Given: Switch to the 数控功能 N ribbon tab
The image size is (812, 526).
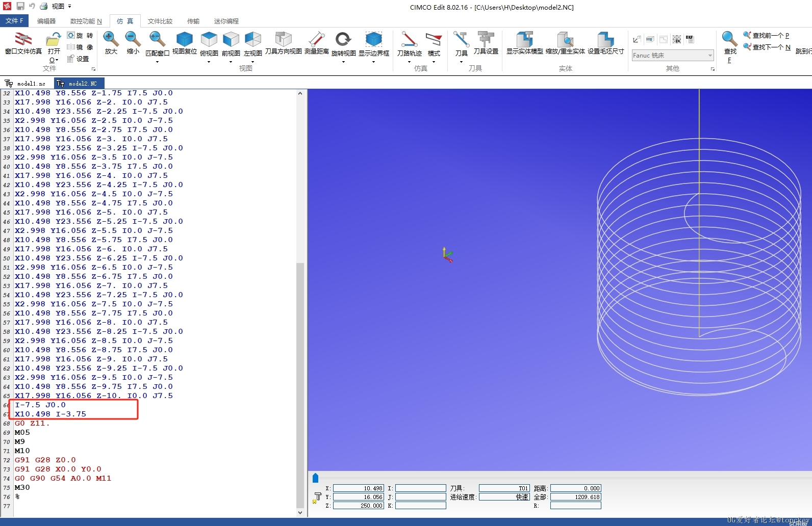Looking at the screenshot, I should tap(86, 21).
